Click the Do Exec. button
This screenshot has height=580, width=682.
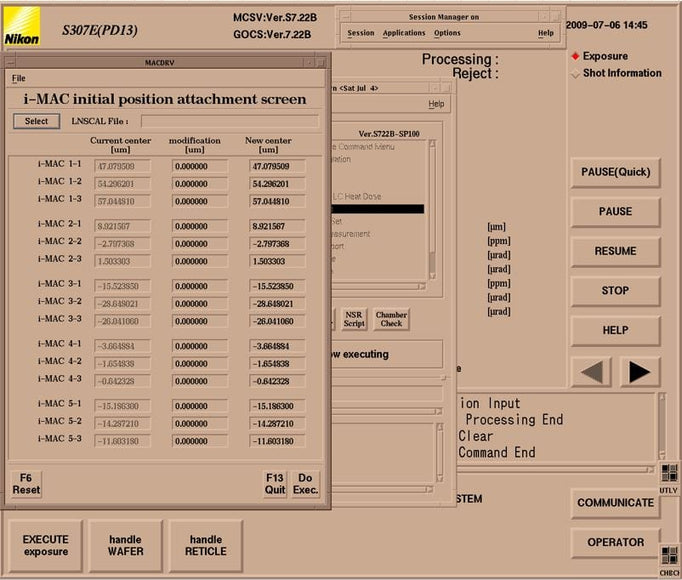pos(305,484)
